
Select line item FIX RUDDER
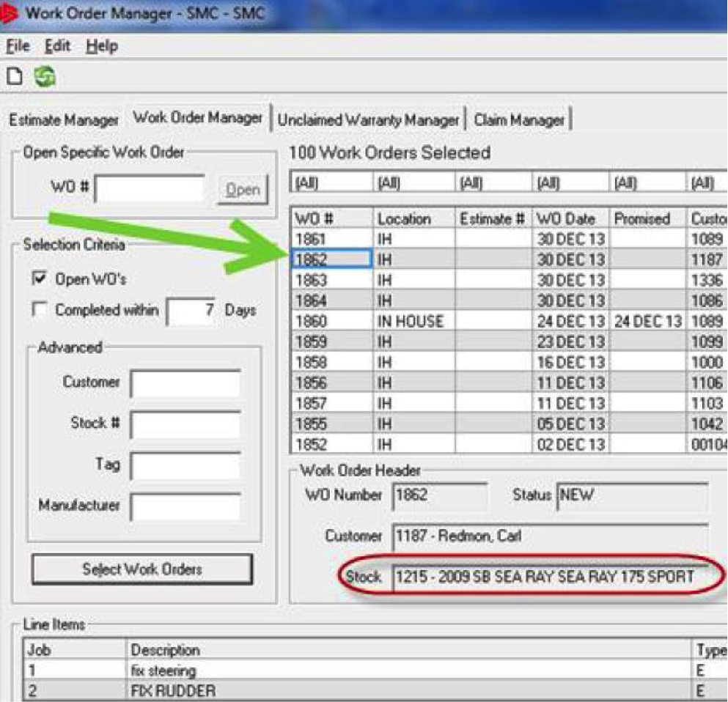click(x=375, y=690)
